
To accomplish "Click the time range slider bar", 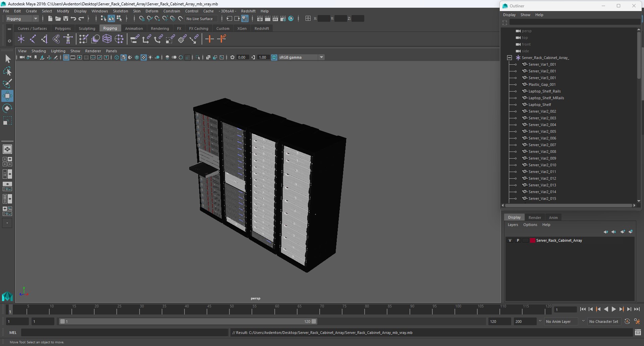I will coord(188,322).
